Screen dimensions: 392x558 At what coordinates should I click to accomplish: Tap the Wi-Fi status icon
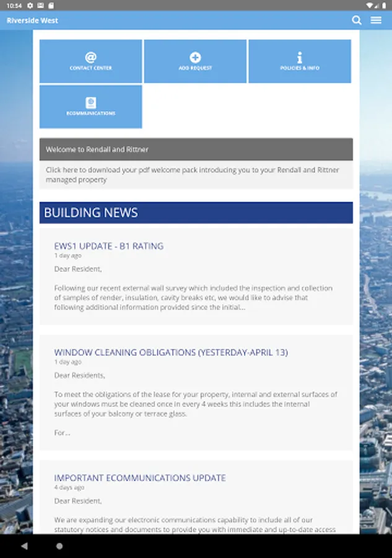pyautogui.click(x=370, y=6)
